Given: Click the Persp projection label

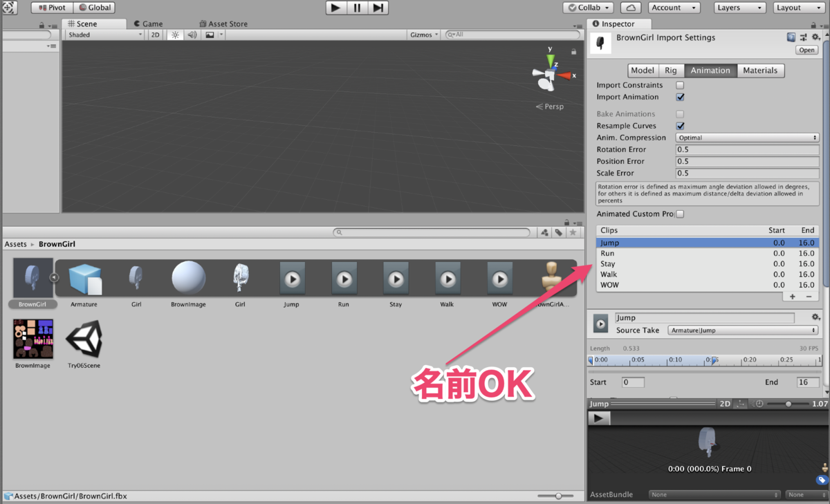Looking at the screenshot, I should tap(551, 106).
